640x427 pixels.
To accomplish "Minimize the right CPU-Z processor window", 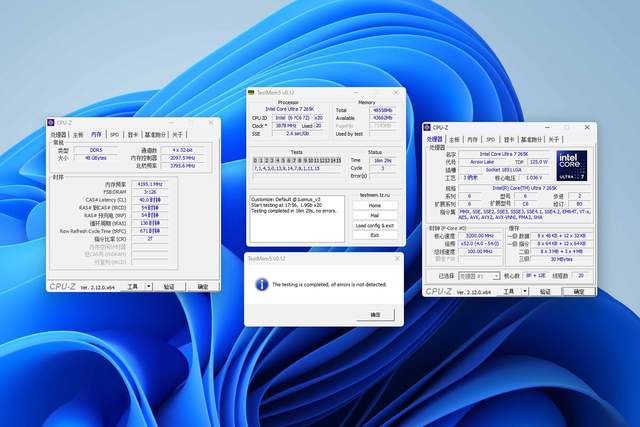I will (x=548, y=127).
